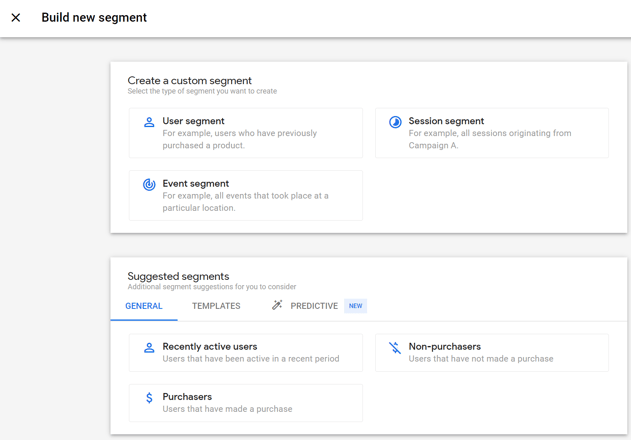The image size is (631, 440).
Task: Open the Templates tab
Action: 216,306
